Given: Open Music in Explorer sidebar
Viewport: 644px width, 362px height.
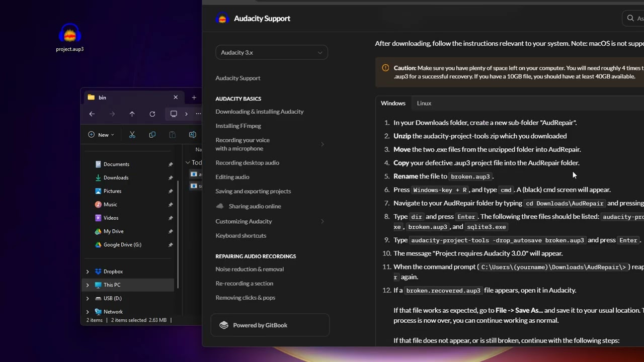Looking at the screenshot, I should click(x=110, y=205).
